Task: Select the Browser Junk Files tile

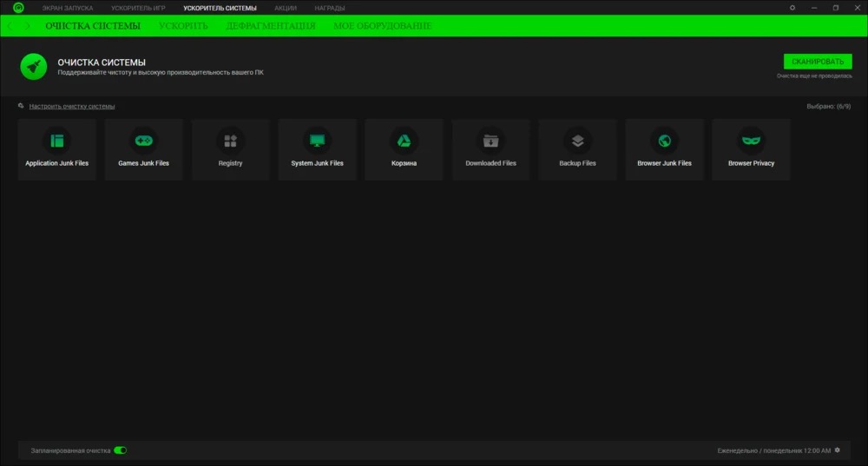Action: tap(664, 149)
